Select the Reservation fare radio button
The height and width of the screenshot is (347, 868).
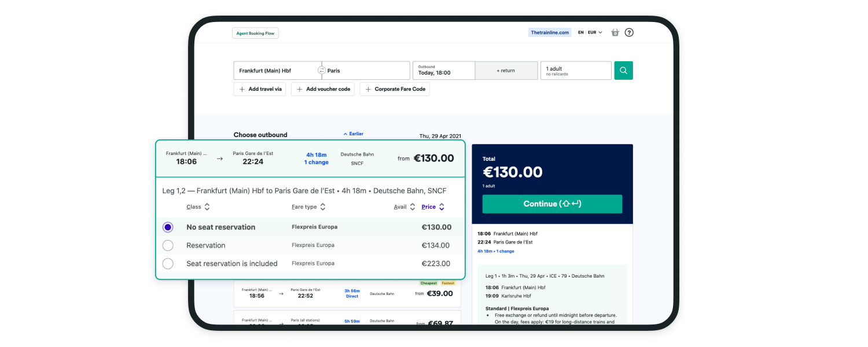pyautogui.click(x=168, y=245)
